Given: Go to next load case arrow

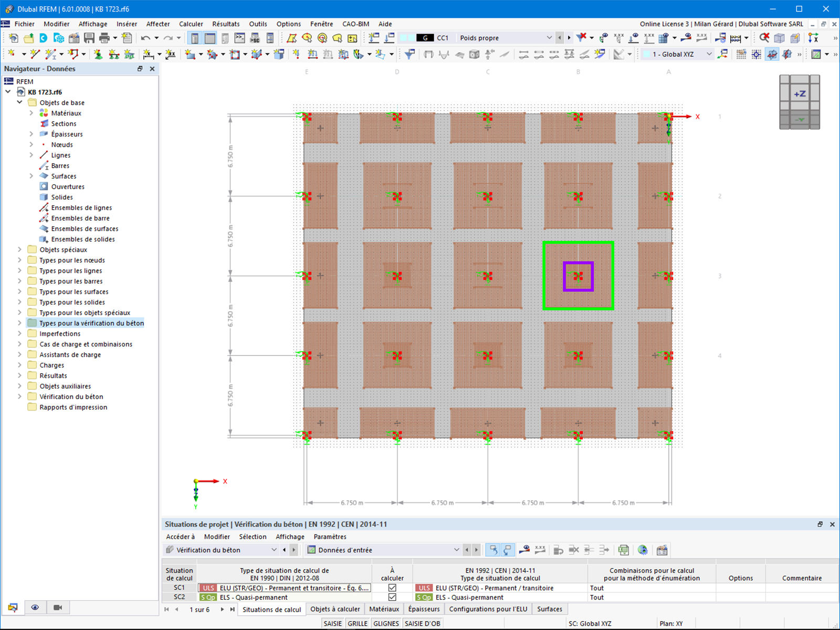Looking at the screenshot, I should coord(569,38).
